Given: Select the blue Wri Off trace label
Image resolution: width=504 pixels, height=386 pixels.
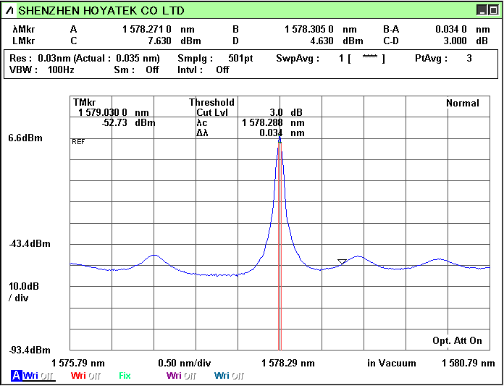Looking at the screenshot, I should pos(229,376).
